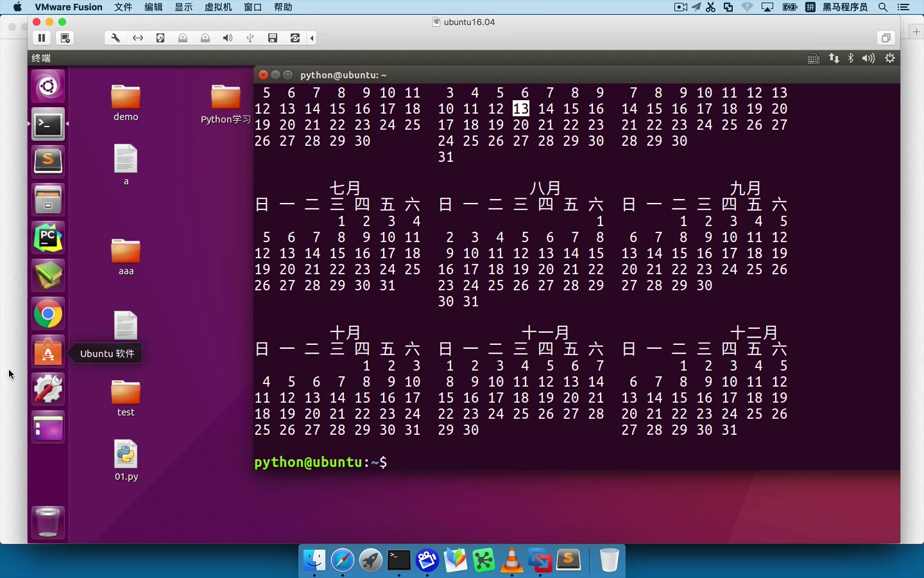This screenshot has width=924, height=578.
Task: Open the Apple menu
Action: point(17,7)
